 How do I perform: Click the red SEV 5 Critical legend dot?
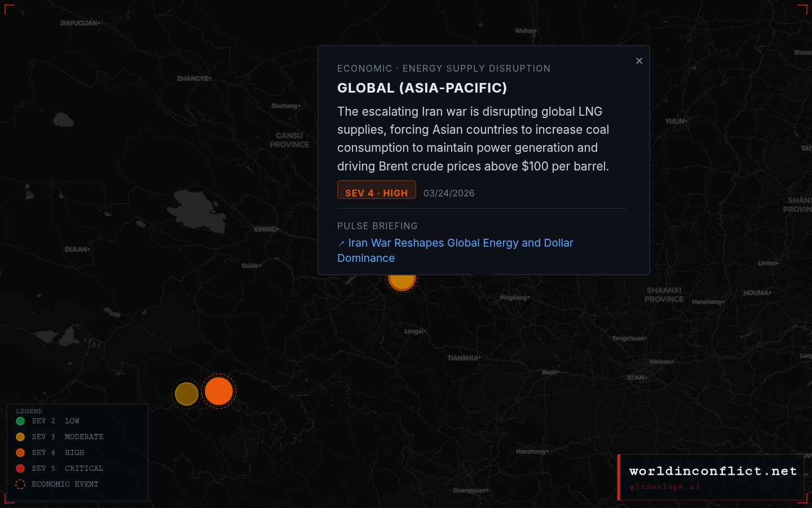click(20, 468)
